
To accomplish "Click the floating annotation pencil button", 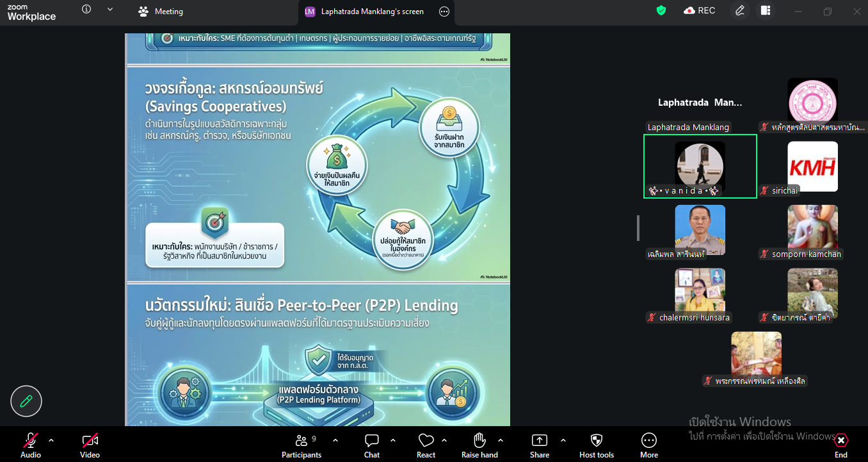I will [x=26, y=401].
